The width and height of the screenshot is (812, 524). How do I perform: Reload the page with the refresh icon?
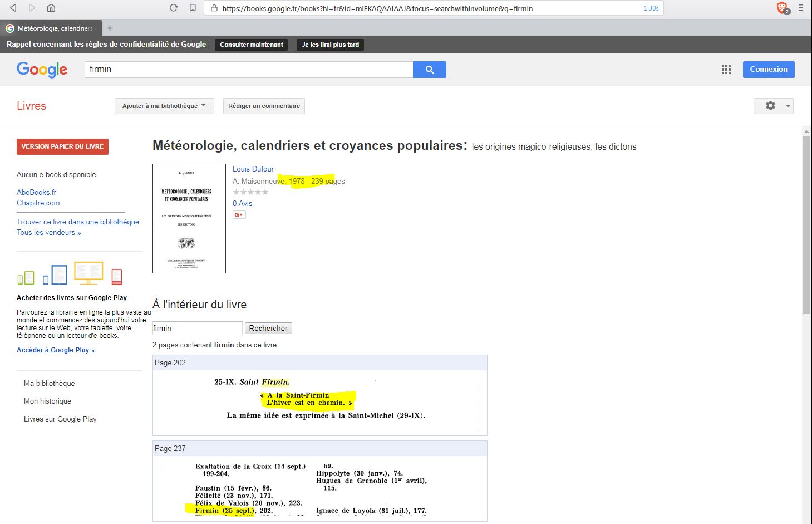click(174, 8)
